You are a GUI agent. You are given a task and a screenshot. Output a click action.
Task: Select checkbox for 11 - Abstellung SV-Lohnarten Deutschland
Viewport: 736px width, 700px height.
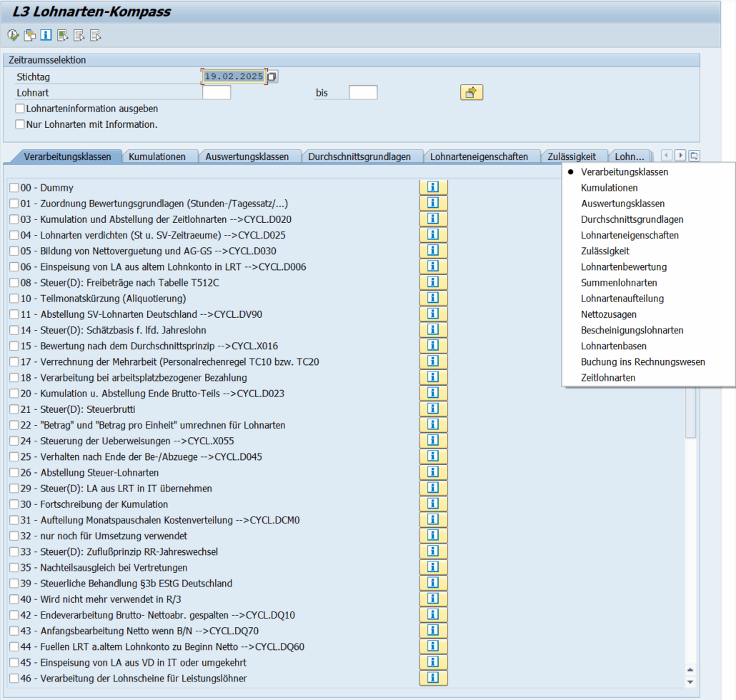14,314
